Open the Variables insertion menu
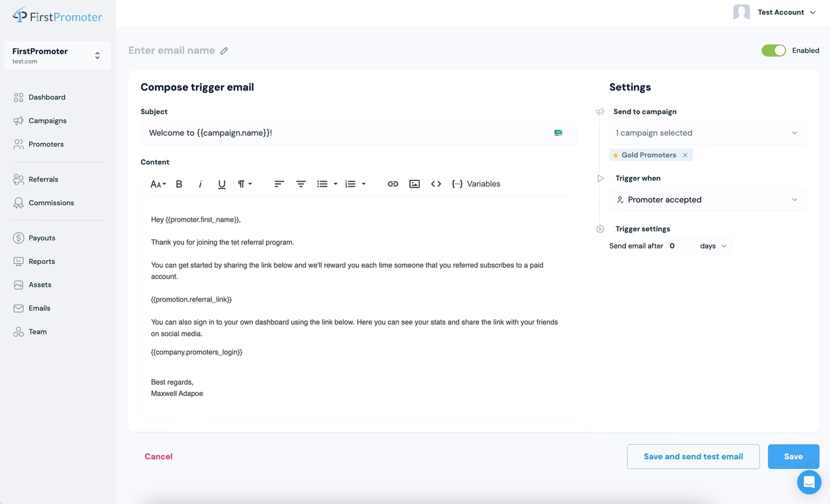830x504 pixels. coord(476,184)
